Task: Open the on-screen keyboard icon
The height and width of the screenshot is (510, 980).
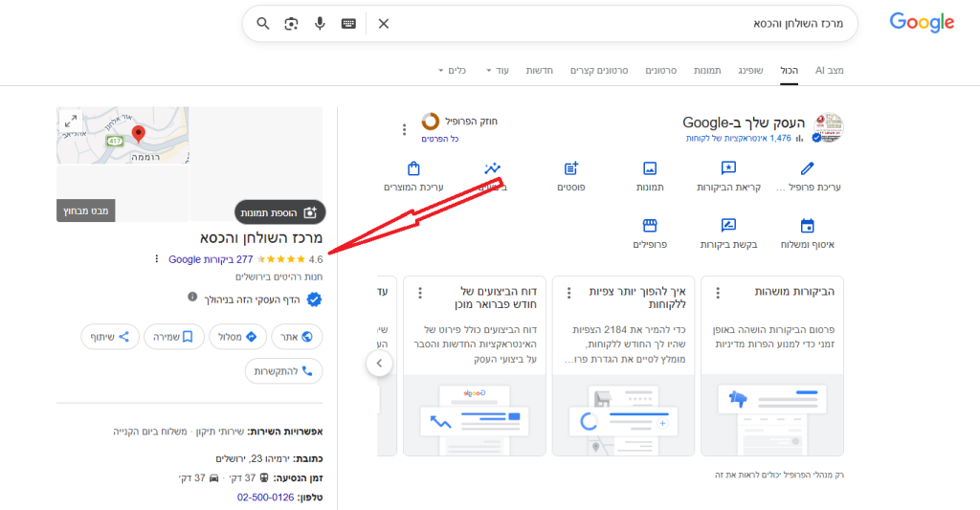Action: pyautogui.click(x=347, y=23)
